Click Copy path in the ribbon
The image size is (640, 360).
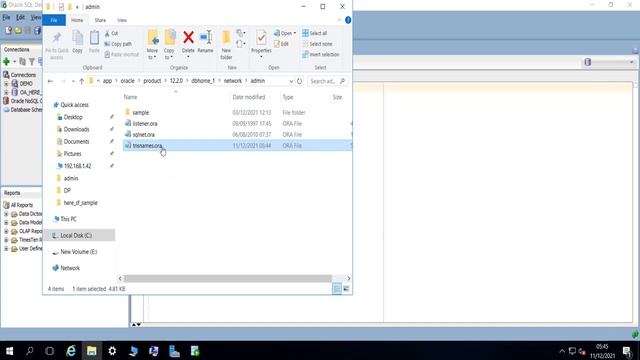(x=118, y=44)
